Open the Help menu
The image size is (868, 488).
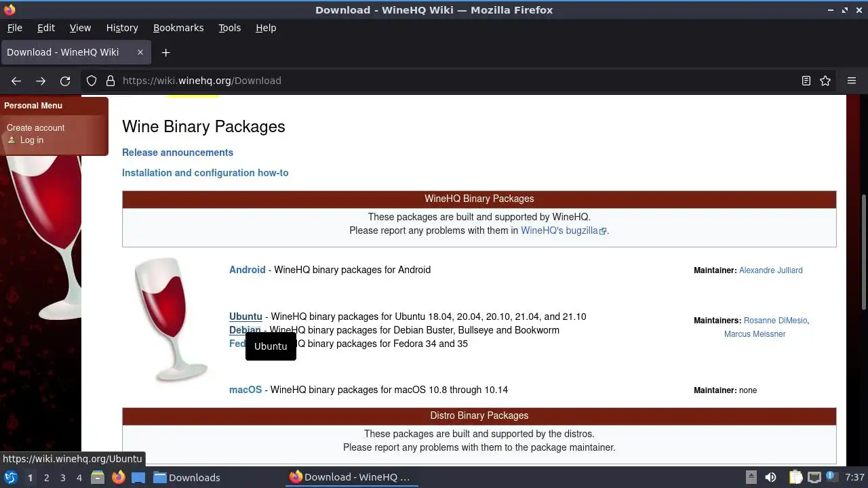[x=266, y=28]
